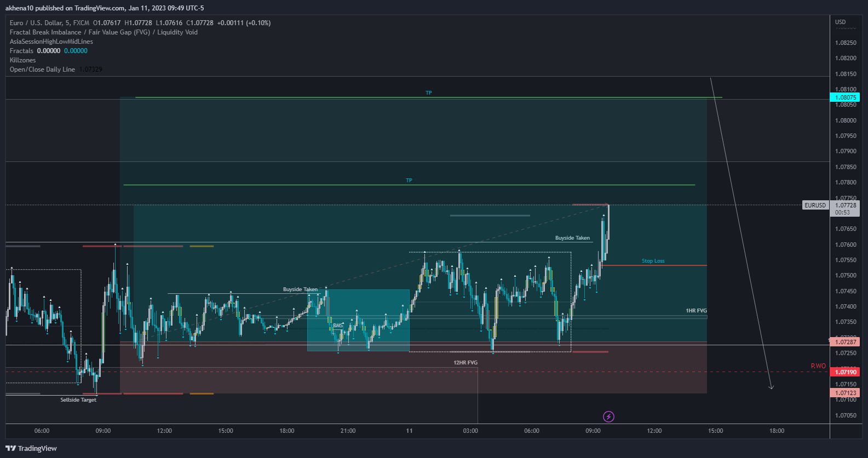The height and width of the screenshot is (458, 868).
Task: Click the 1.07500 price scale tick
Action: 846,276
